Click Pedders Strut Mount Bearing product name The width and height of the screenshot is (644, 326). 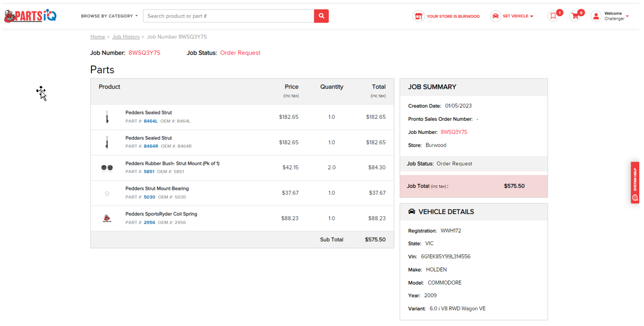[157, 188]
